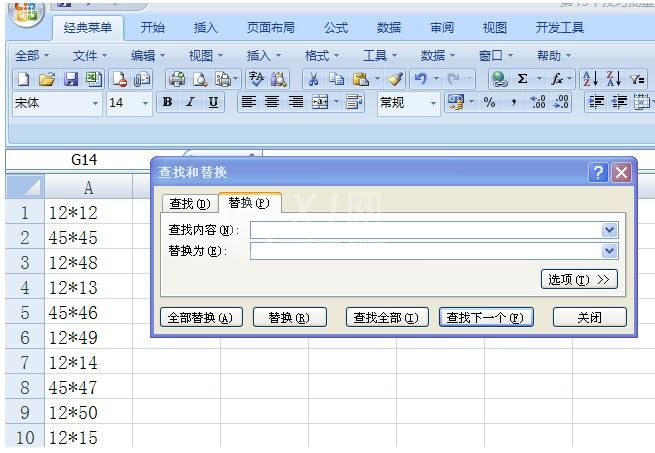The image size is (655, 453).
Task: Save the workbook with the floppy disk icon
Action: pos(71,79)
